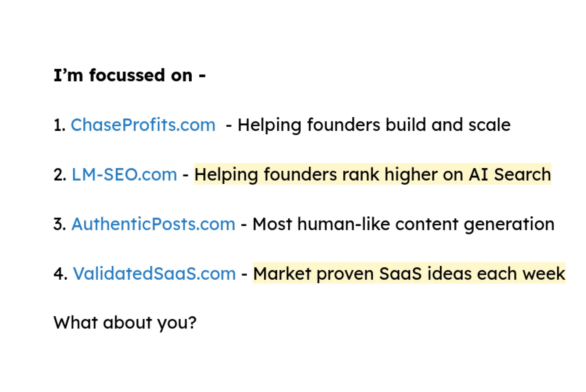The width and height of the screenshot is (586, 392).
Task: Click list number 3
Action: tap(60, 224)
